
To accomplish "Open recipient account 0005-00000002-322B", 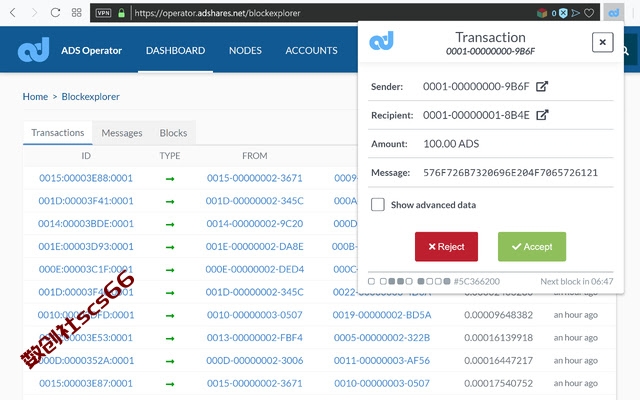I will (382, 338).
